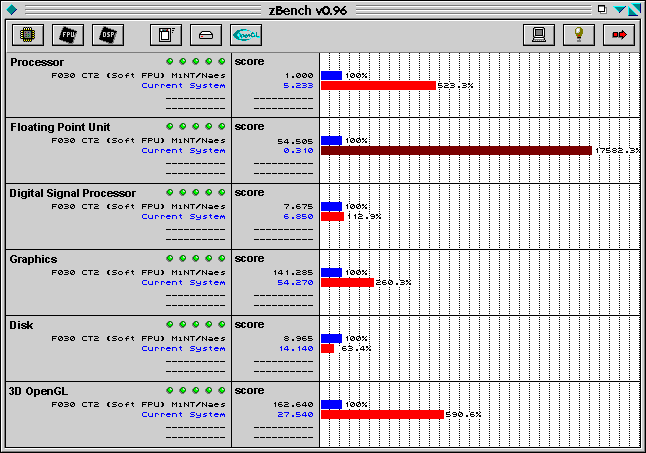Click the red 590.6% bar in 3D OpenGL
646x453 pixels.
(381, 414)
